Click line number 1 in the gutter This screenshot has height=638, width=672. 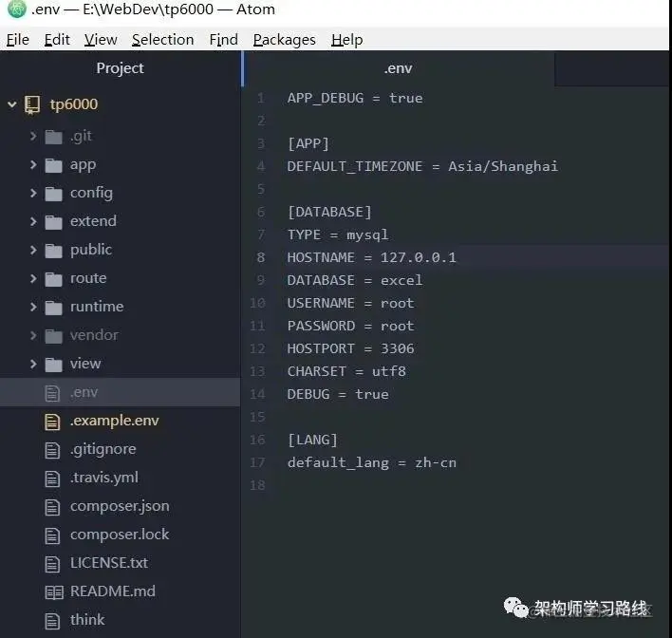pyautogui.click(x=261, y=98)
